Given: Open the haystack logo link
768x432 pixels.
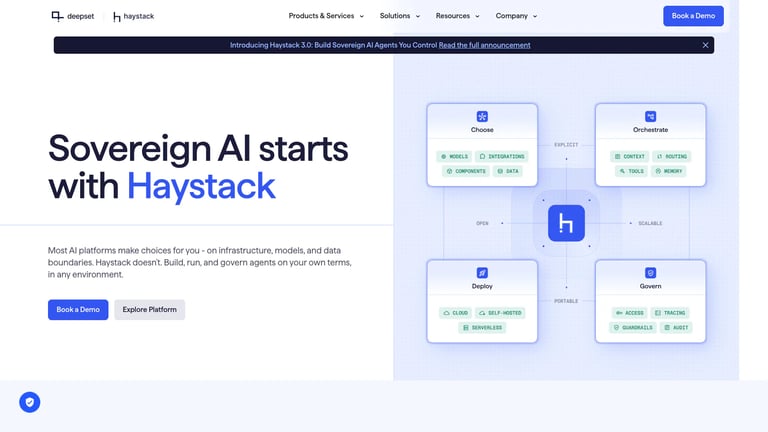Looking at the screenshot, I should pyautogui.click(x=133, y=17).
